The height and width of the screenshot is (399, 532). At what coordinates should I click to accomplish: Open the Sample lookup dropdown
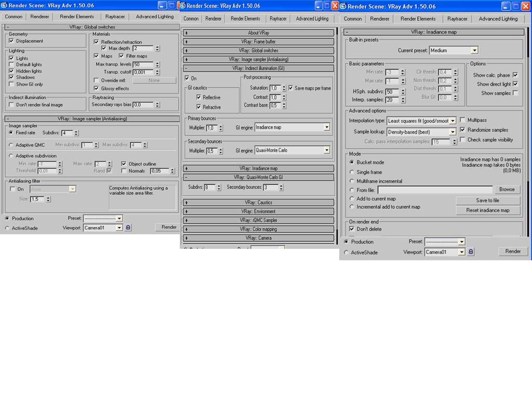pos(453,131)
